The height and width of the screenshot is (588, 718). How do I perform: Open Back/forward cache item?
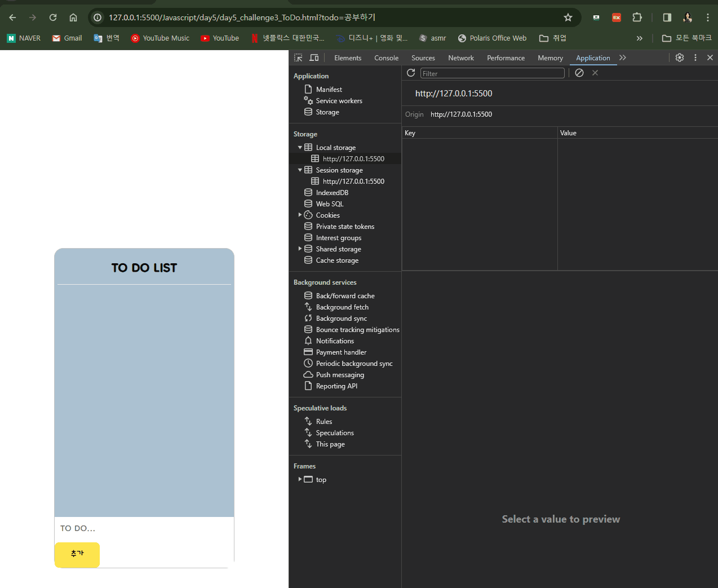(345, 296)
